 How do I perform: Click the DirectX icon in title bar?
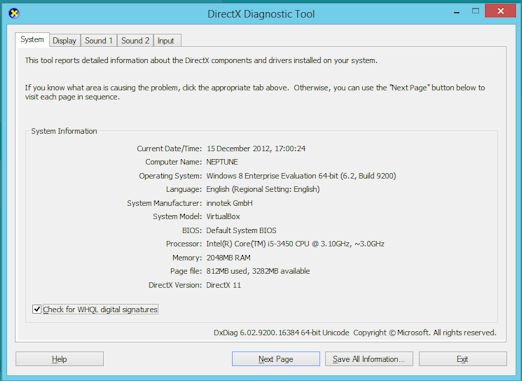point(14,14)
